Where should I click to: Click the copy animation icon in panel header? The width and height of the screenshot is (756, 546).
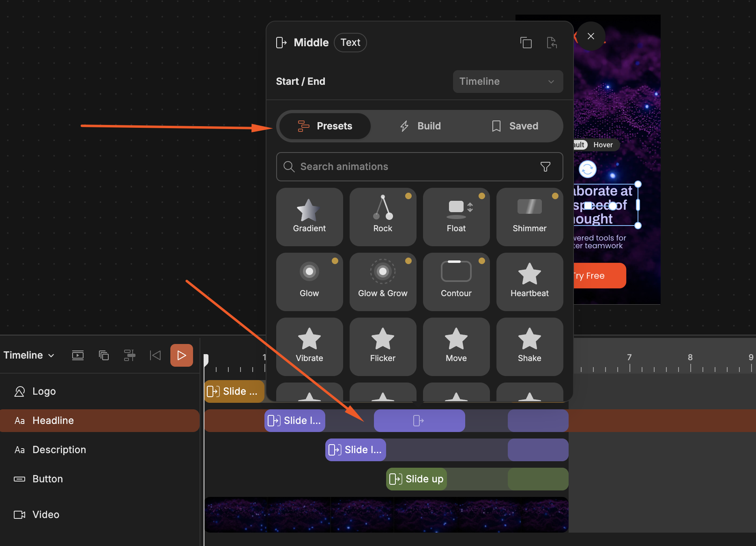pos(526,43)
